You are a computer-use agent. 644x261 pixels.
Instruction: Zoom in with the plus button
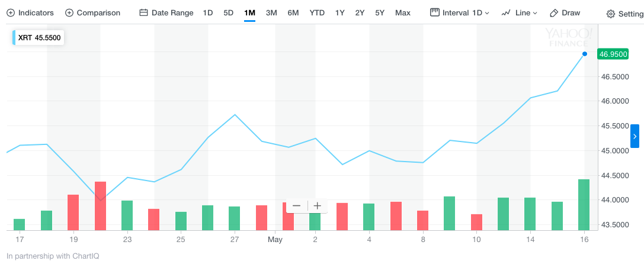click(318, 206)
